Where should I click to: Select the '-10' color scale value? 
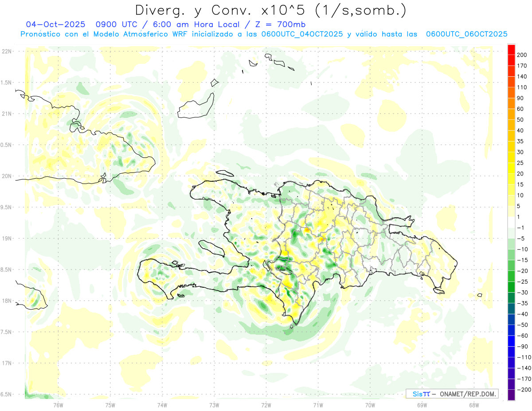[523, 249]
